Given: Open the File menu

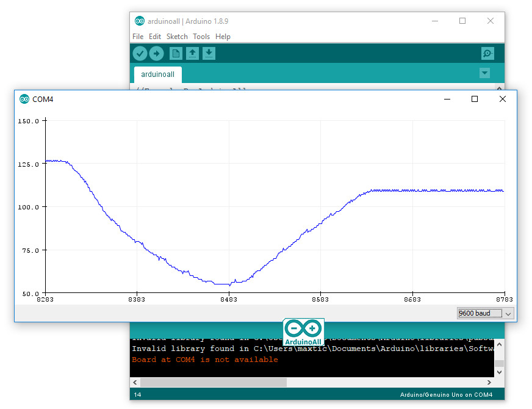Looking at the screenshot, I should [138, 36].
